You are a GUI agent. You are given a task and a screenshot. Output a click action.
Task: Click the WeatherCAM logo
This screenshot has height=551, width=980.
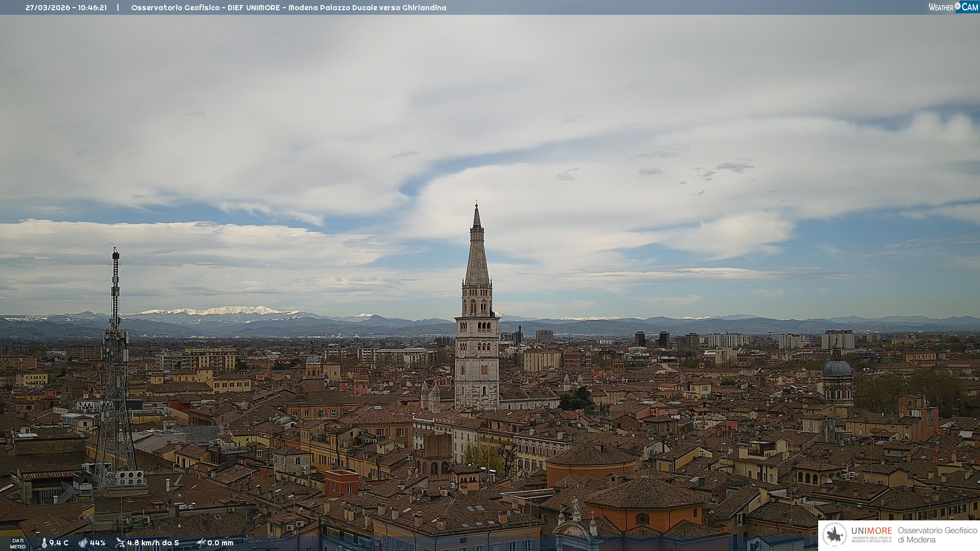953,7
